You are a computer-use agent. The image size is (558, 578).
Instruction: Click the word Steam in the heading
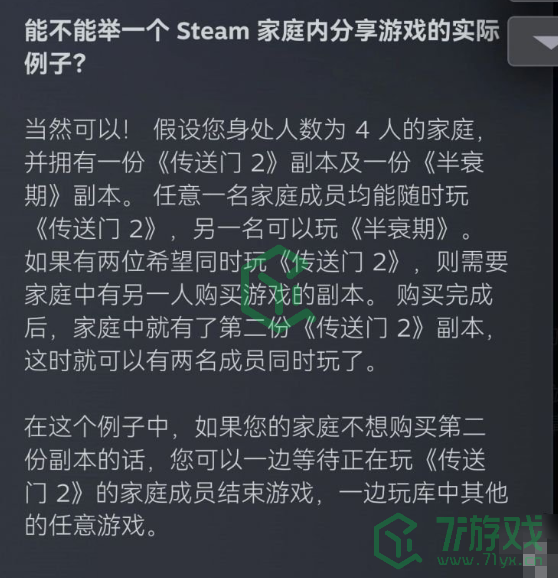pos(213,31)
